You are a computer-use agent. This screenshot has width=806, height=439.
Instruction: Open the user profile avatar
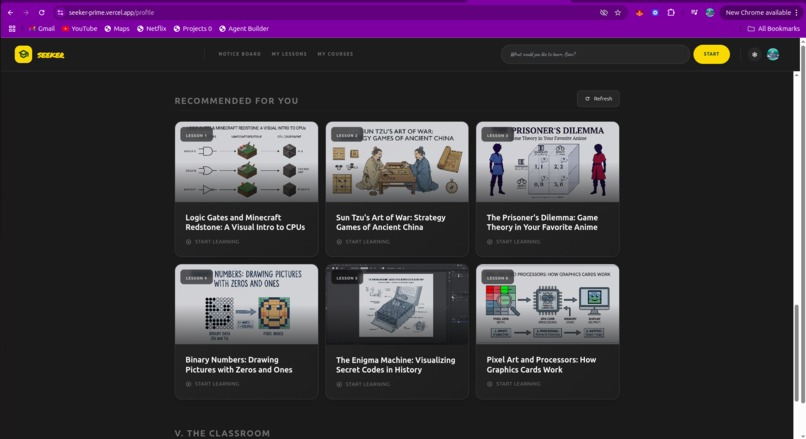773,54
